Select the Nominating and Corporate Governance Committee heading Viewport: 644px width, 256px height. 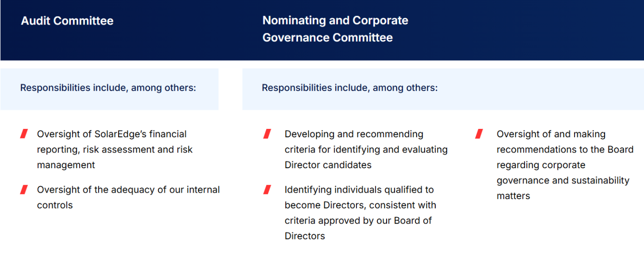pyautogui.click(x=335, y=29)
